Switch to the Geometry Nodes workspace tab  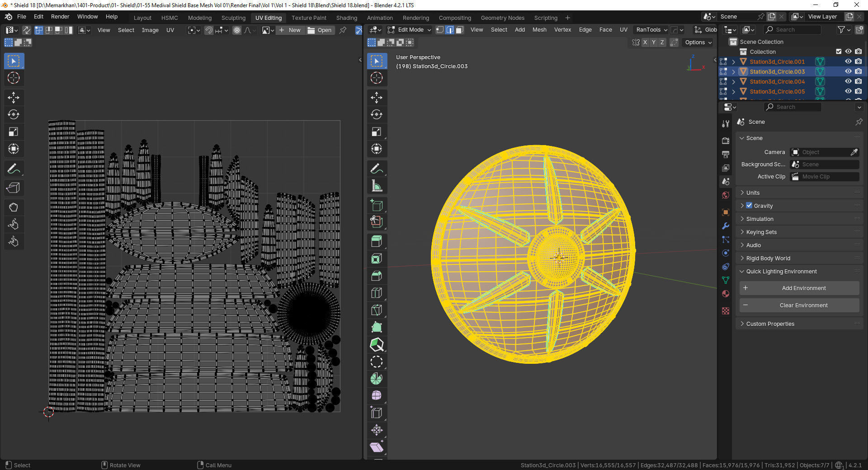(x=502, y=18)
